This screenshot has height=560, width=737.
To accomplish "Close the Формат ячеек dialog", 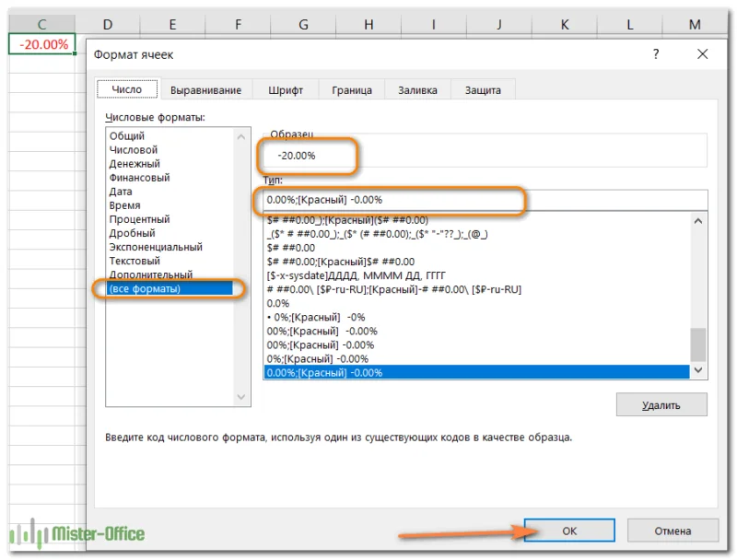I will click(702, 54).
